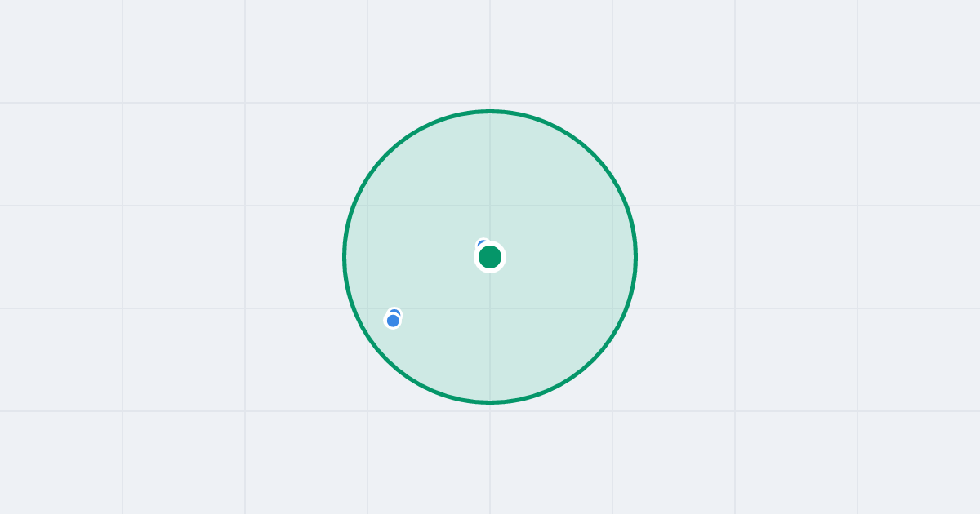Click the bottommost point of the green circle outline
The image size is (980, 514).
[x=490, y=402]
